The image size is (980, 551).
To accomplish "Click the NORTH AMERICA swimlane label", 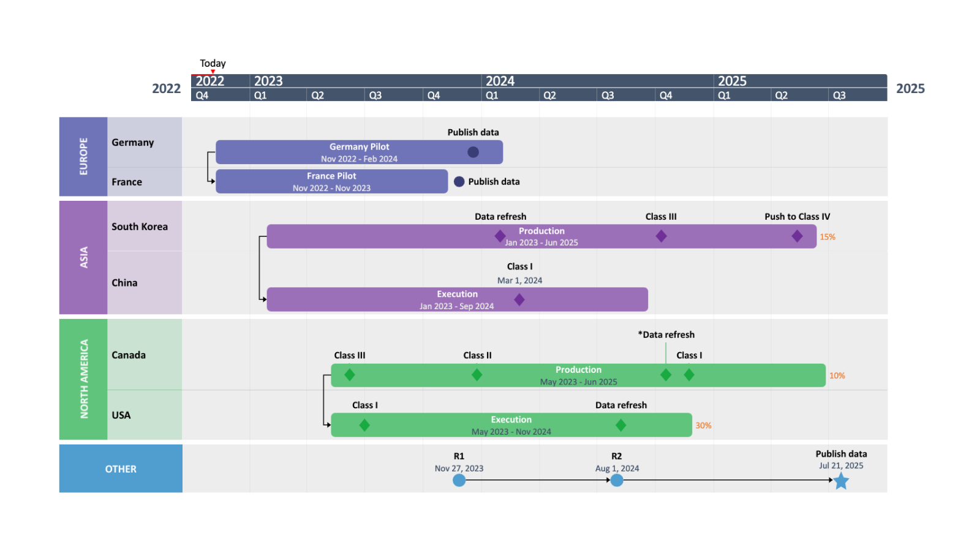I will point(83,380).
